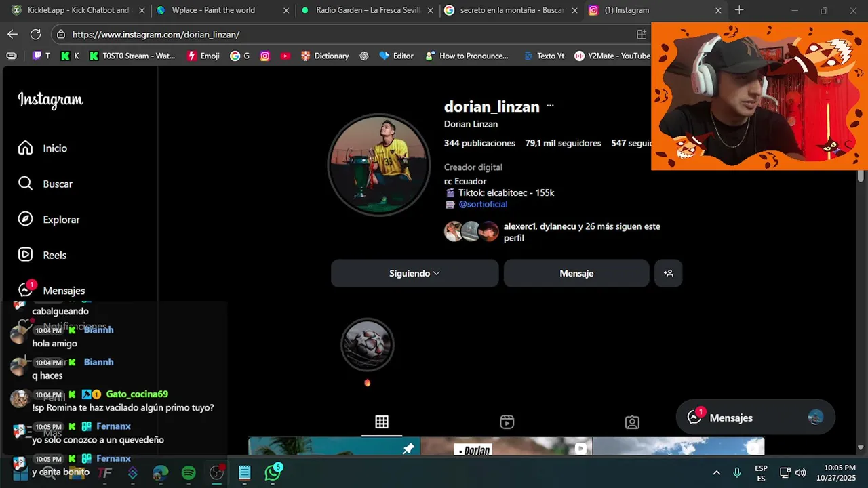Open the @sortioficial profile link

coord(483,204)
